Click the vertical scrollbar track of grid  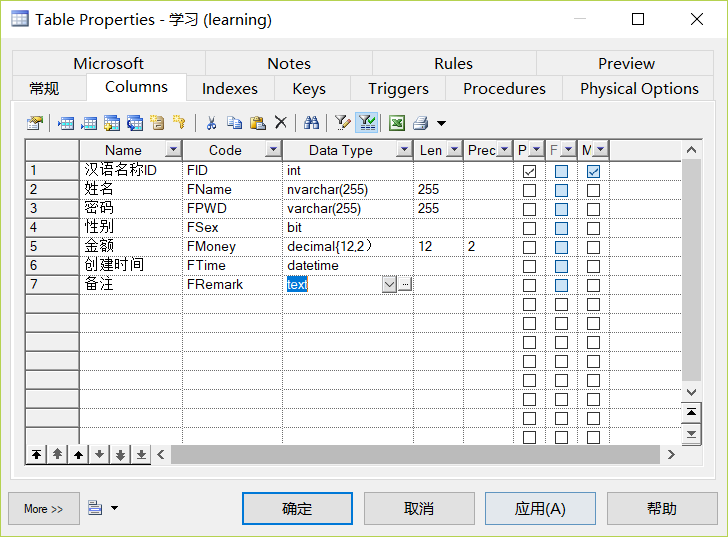pos(691,270)
